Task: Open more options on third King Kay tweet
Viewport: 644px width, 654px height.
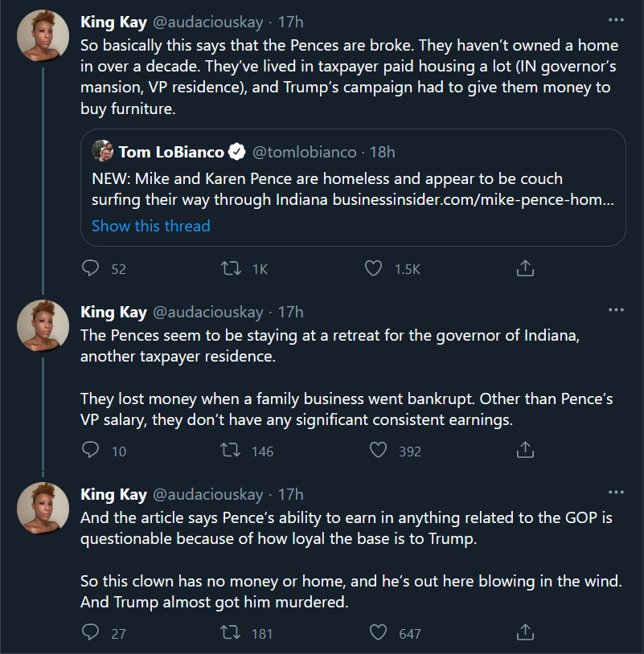Action: [616, 493]
